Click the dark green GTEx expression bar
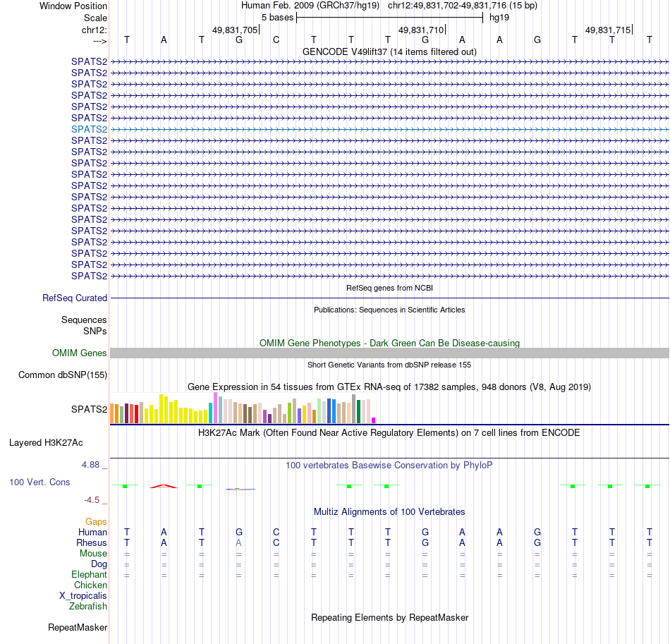Image resolution: width=670 pixels, height=644 pixels. coord(359,411)
